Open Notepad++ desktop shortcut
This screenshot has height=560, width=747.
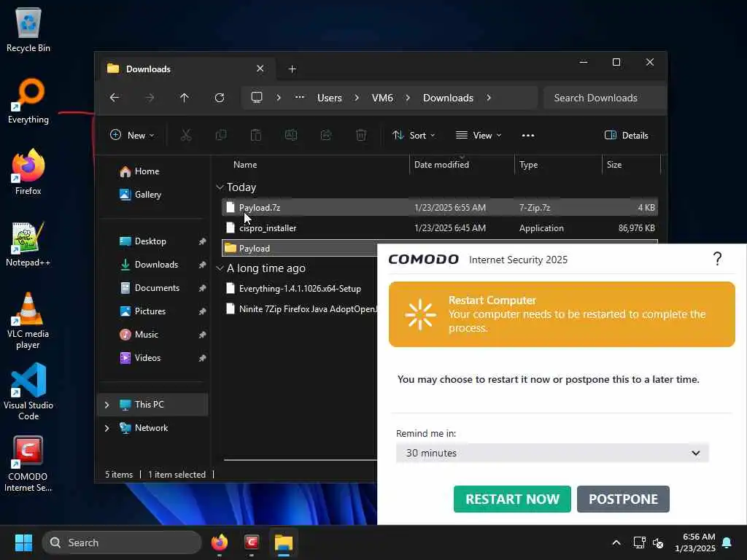(28, 244)
